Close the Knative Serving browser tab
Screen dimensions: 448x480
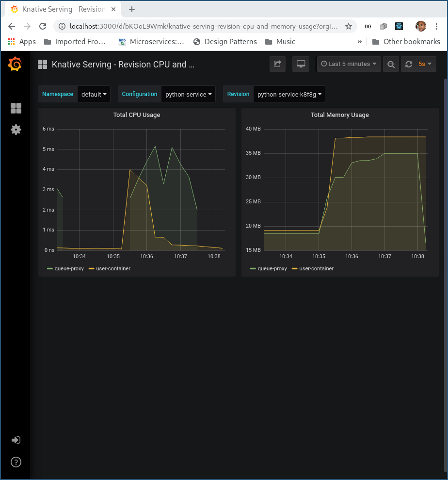tap(113, 9)
